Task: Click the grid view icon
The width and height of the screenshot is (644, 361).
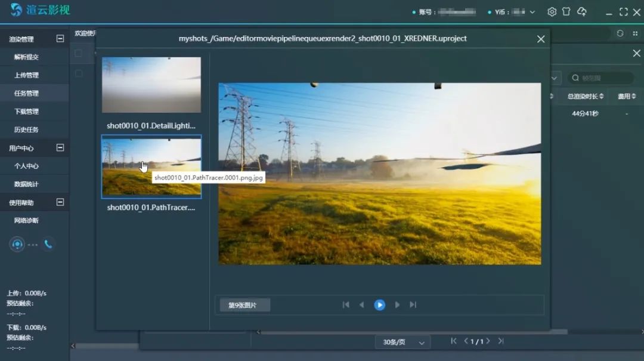Action: pyautogui.click(x=634, y=33)
